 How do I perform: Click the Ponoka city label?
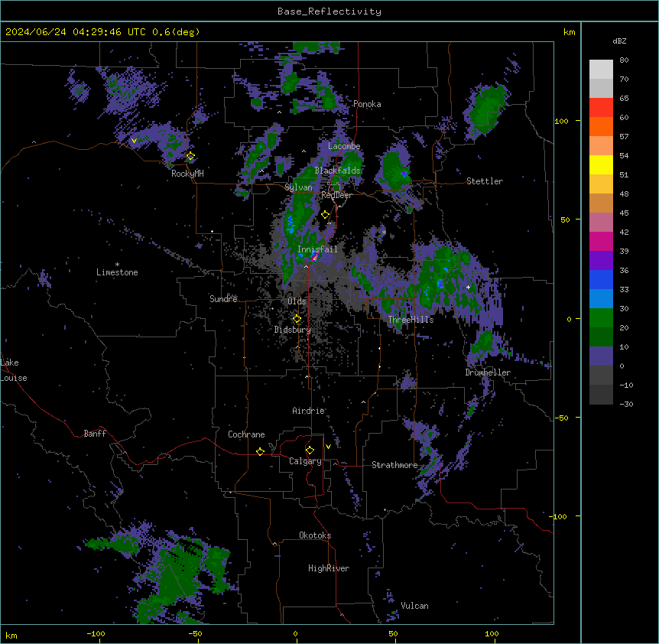[367, 104]
